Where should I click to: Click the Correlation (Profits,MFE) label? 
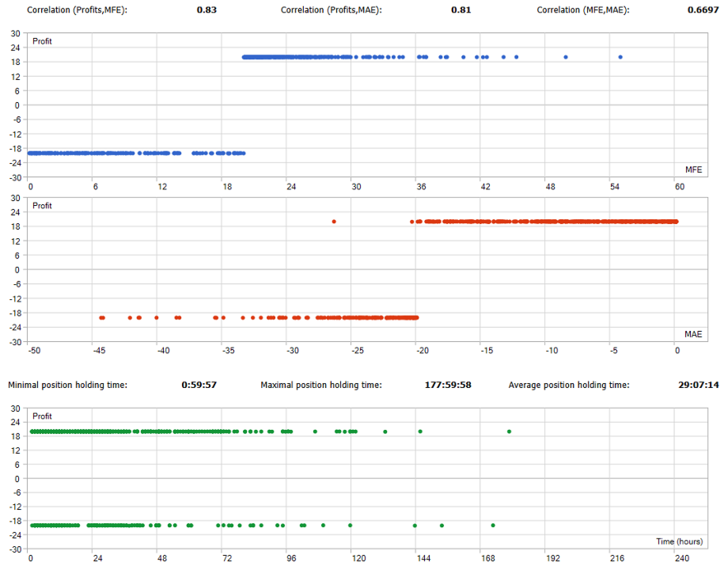(x=77, y=9)
